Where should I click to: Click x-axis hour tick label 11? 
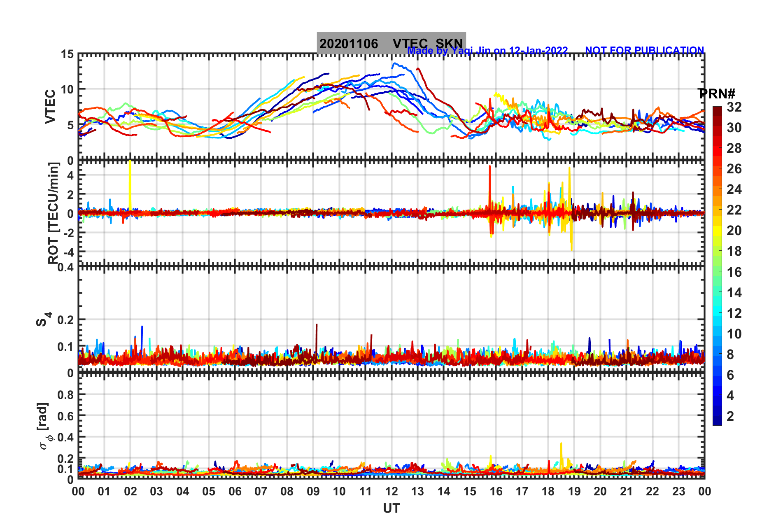366,491
